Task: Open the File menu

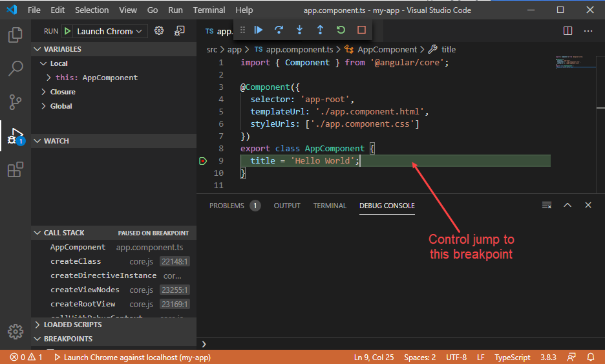Action: [34, 10]
